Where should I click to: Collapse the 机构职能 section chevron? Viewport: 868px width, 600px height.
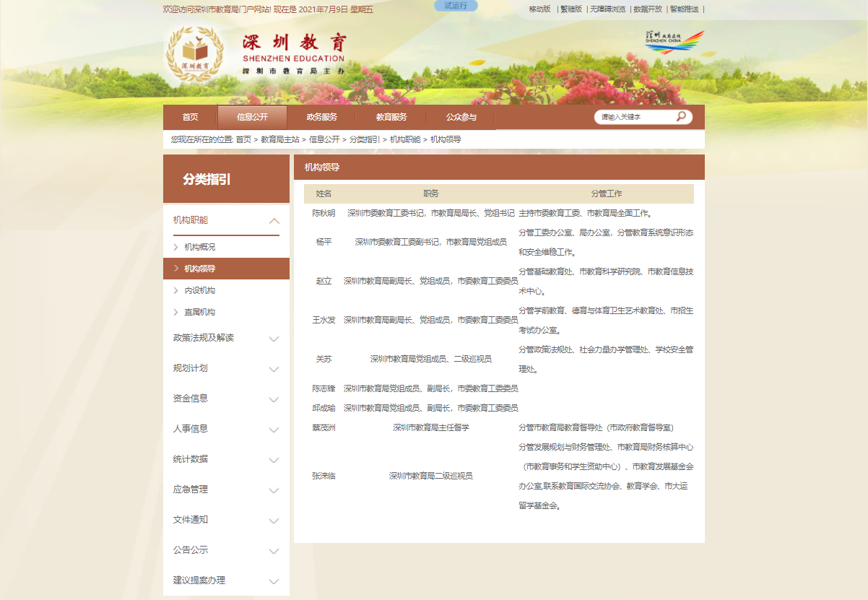[x=274, y=221]
